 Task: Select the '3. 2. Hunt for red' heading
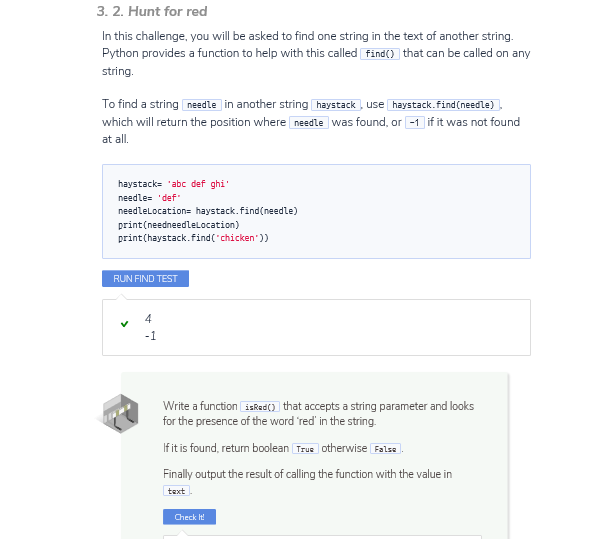click(152, 12)
